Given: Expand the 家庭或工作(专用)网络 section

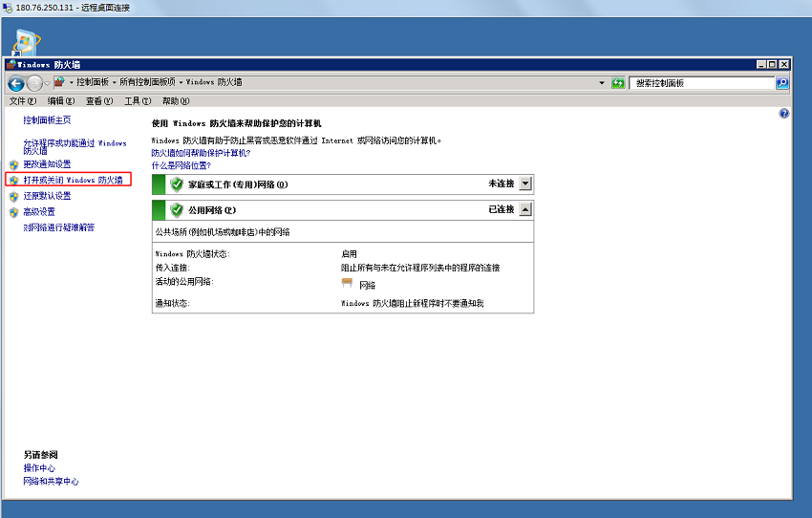Looking at the screenshot, I should tap(525, 184).
